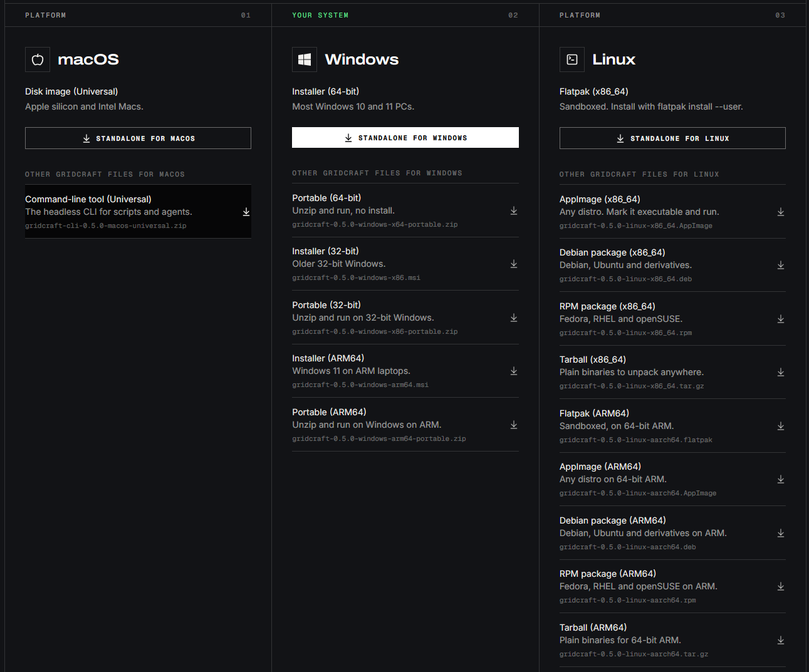Click the macOS apple logo icon
809x672 pixels.
pos(38,59)
